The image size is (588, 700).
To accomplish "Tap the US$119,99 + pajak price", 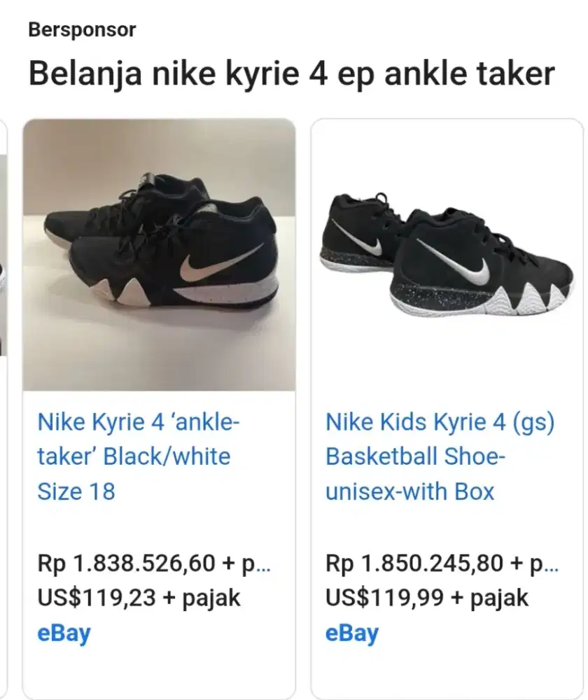I will [x=427, y=598].
